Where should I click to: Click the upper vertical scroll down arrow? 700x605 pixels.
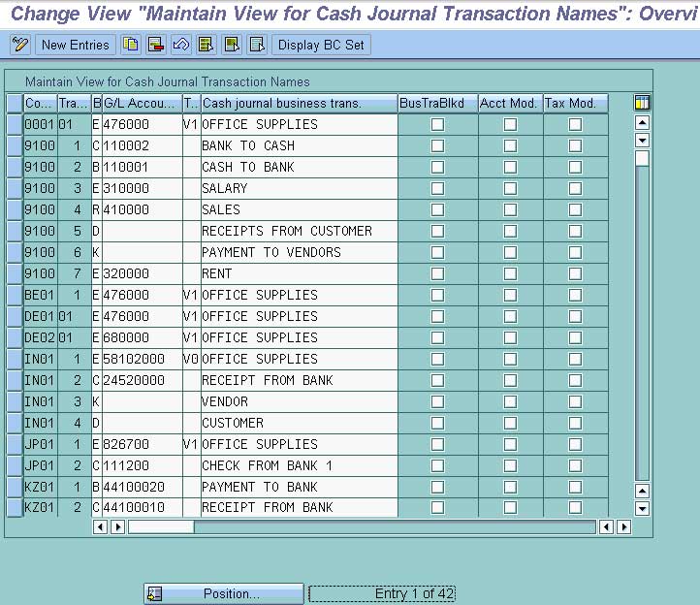click(642, 141)
